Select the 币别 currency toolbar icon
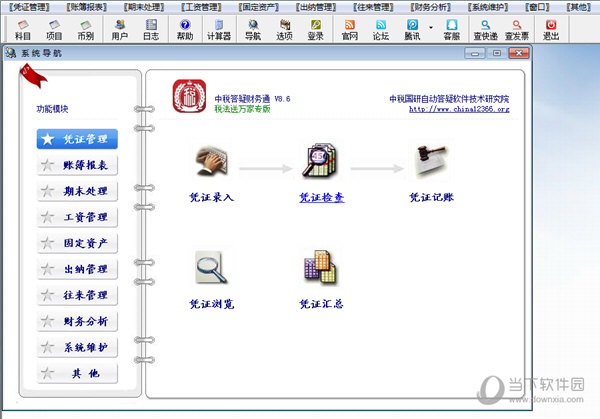This screenshot has height=419, width=600. (85, 30)
